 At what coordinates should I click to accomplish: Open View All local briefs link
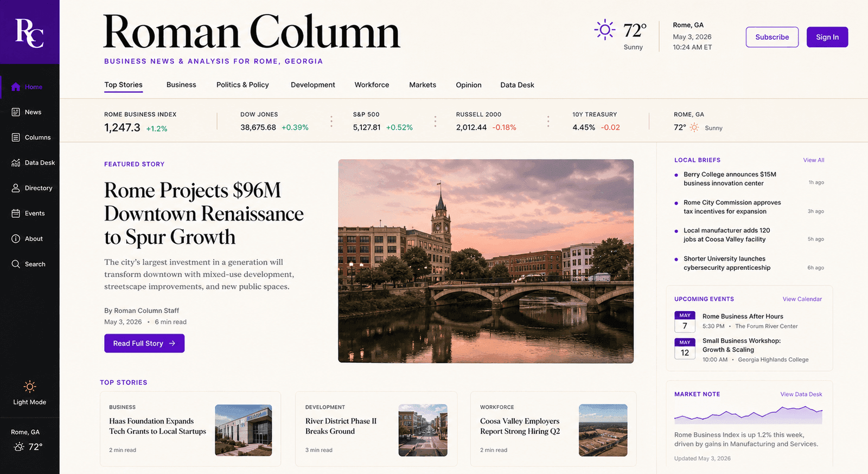[x=814, y=160]
